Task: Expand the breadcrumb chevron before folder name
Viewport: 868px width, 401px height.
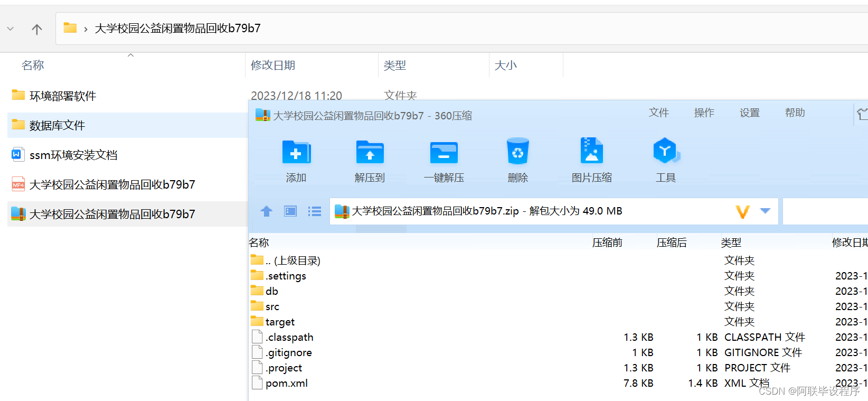Action: [86, 29]
